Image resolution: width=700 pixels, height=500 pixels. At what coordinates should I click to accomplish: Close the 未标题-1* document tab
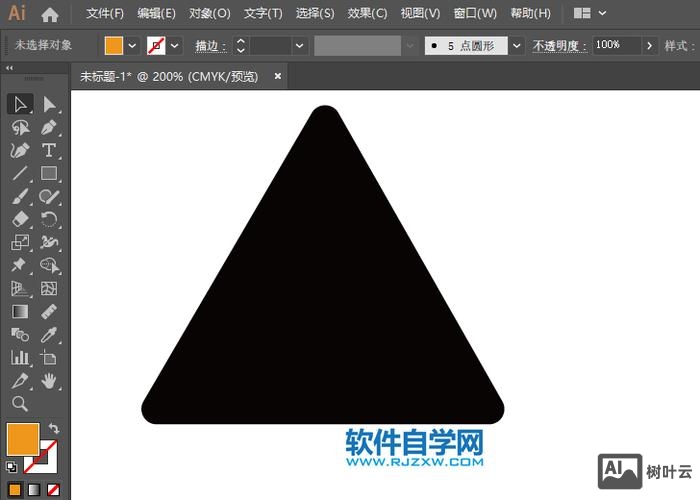click(278, 76)
